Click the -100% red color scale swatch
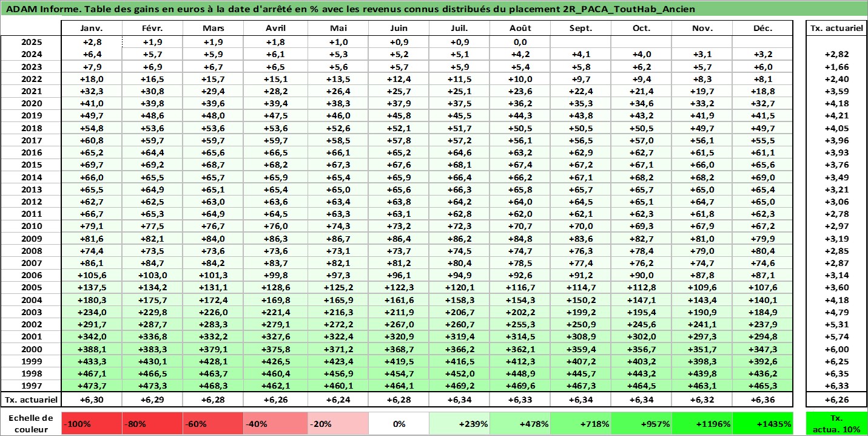Screen dimensions: 868x436 click(x=92, y=424)
